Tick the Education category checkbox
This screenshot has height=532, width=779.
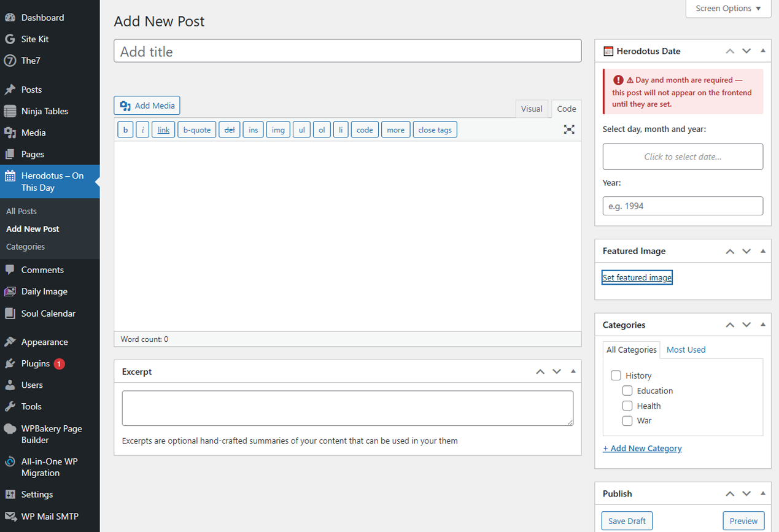pos(627,391)
